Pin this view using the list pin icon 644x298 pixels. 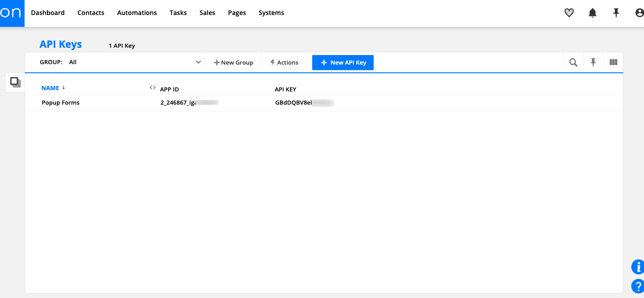[593, 62]
